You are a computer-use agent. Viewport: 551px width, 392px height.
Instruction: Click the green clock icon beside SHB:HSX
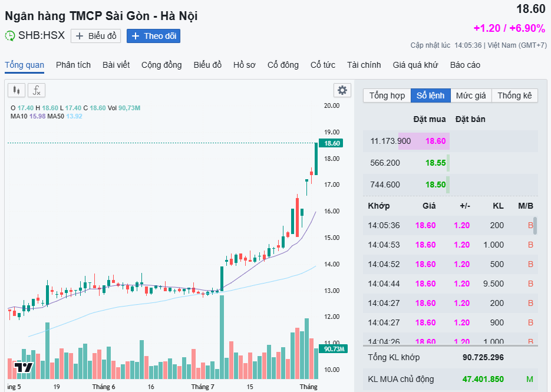coord(10,36)
